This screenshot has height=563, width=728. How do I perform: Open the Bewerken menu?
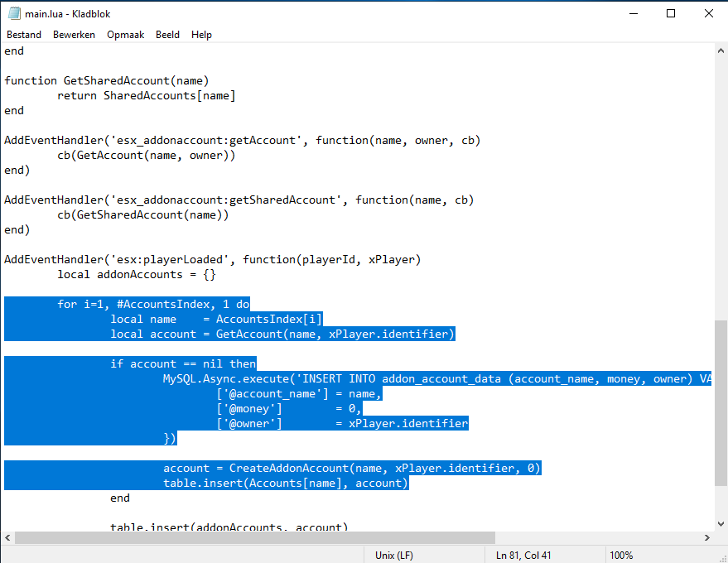click(74, 34)
